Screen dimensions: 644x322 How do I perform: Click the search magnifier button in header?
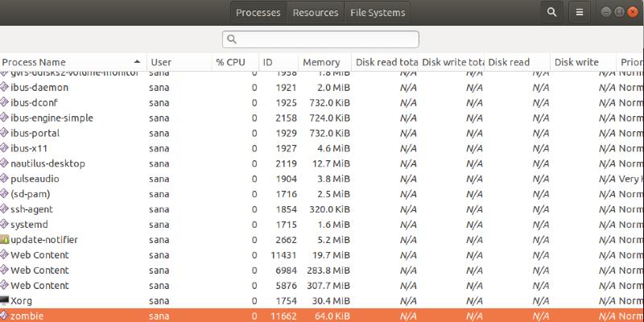551,12
